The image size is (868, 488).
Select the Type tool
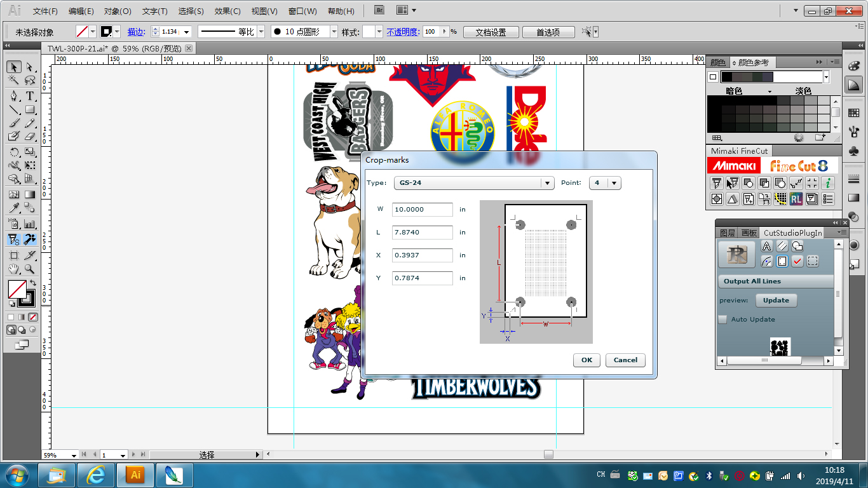29,96
